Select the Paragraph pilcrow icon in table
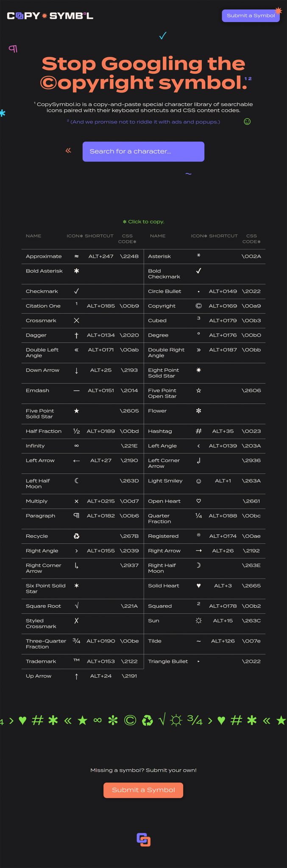The width and height of the screenshot is (287, 868). tap(76, 515)
